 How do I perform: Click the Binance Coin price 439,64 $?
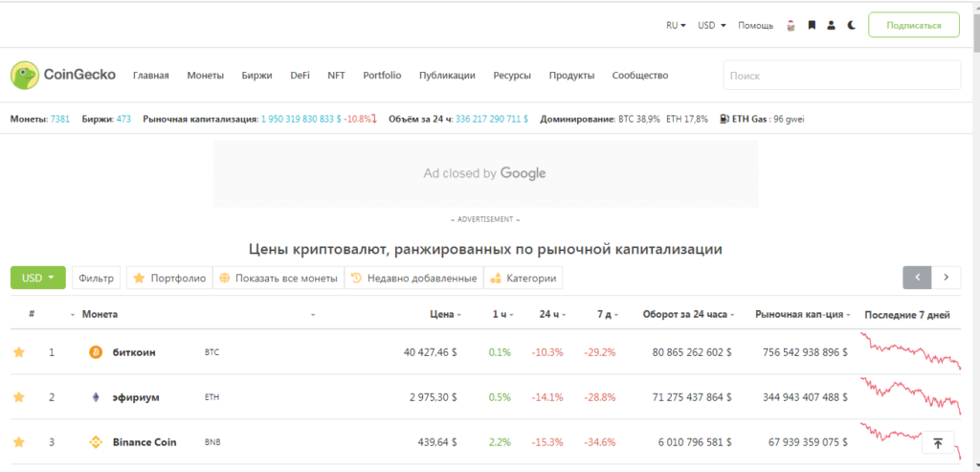point(436,442)
